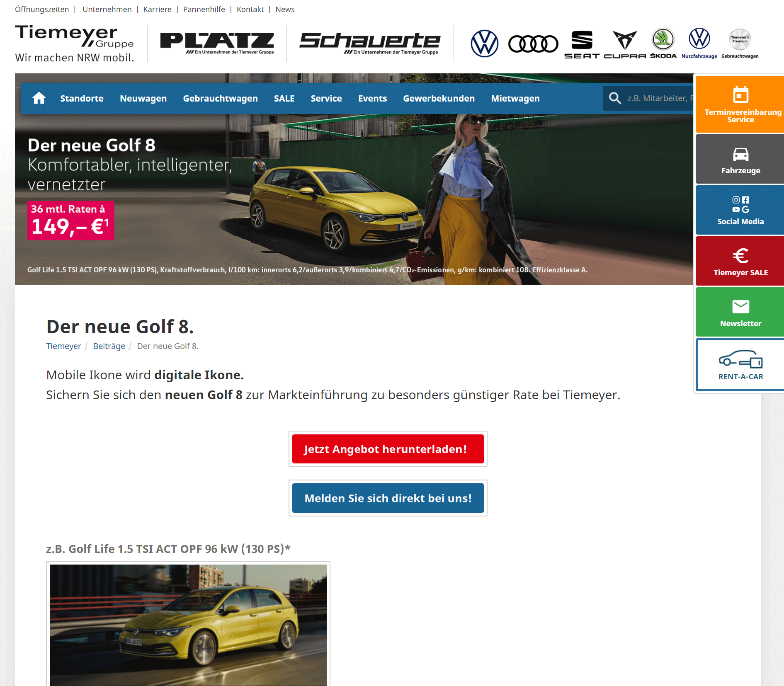Open Neuwagen menu
This screenshot has height=686, width=784.
(x=143, y=98)
